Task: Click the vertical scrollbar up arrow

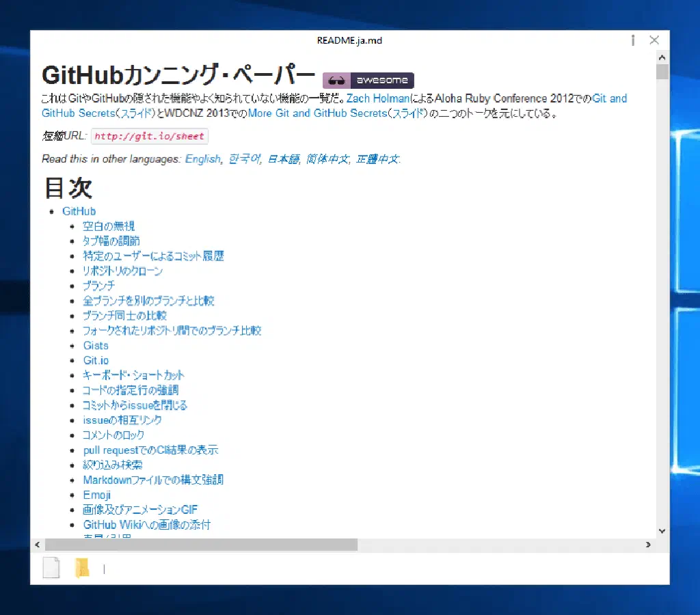Action: pyautogui.click(x=662, y=58)
